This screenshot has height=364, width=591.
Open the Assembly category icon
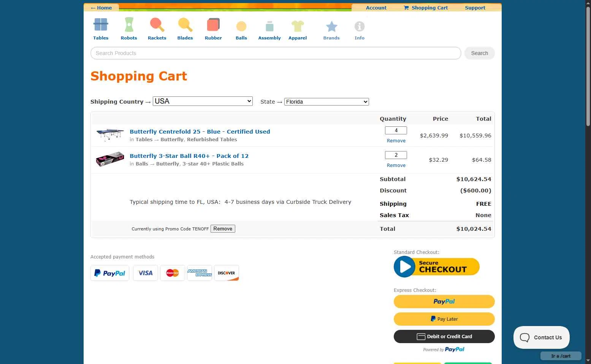(x=269, y=26)
